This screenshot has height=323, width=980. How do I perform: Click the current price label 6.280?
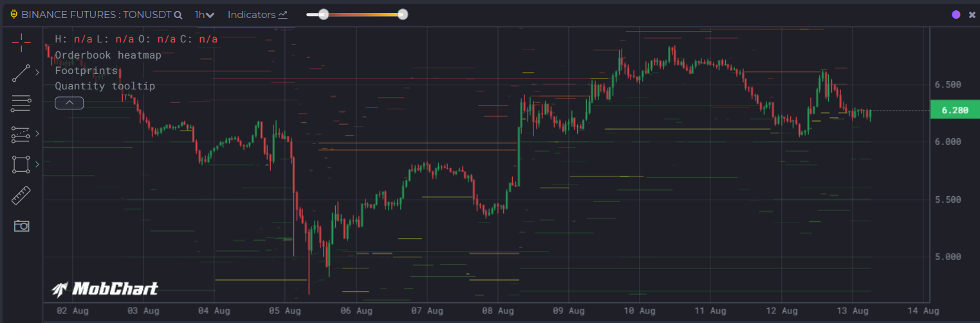pos(955,111)
